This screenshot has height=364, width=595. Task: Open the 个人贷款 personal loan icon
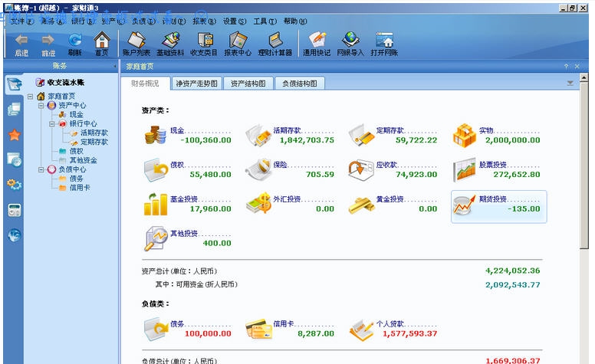(361, 329)
